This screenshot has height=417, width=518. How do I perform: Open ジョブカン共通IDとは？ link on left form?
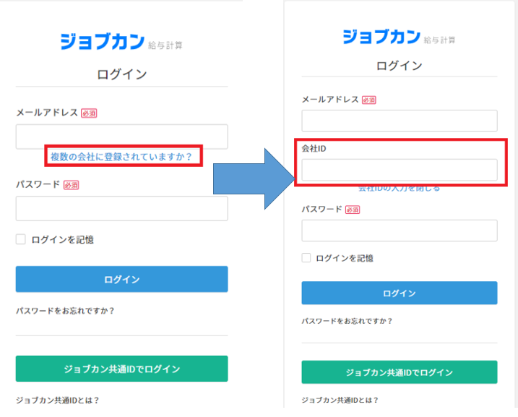[x=57, y=400]
